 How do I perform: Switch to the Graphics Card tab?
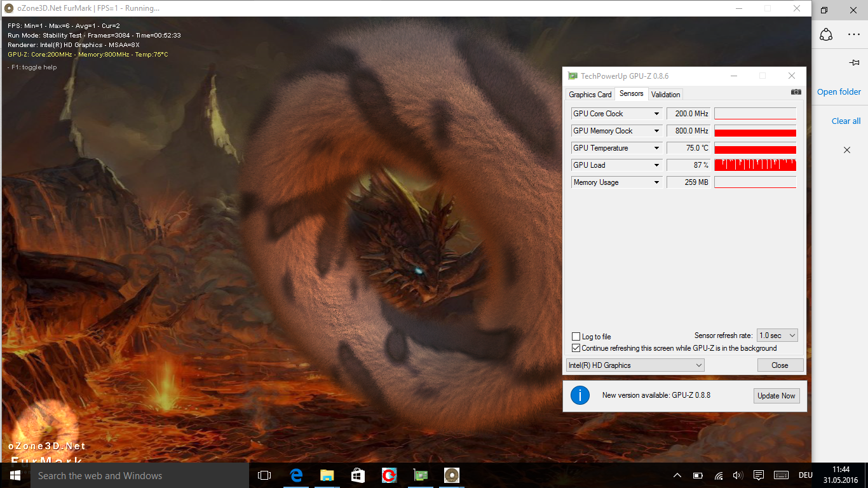[x=590, y=95]
